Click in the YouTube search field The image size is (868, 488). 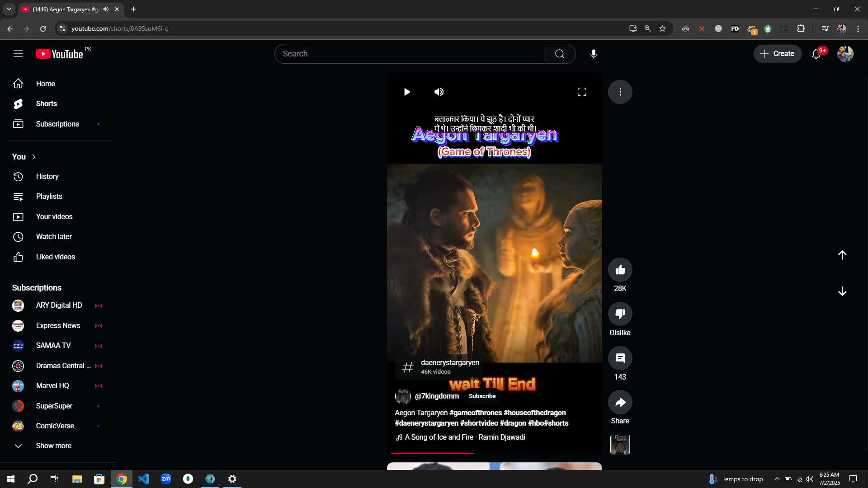pyautogui.click(x=409, y=54)
